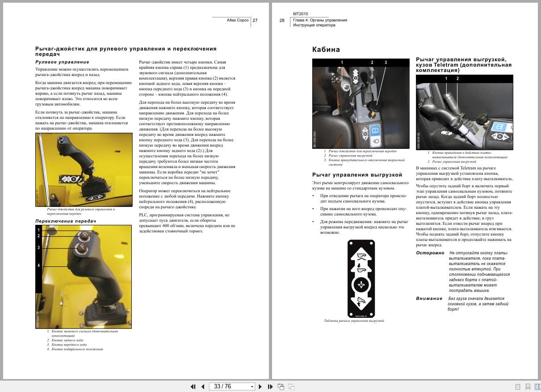541x392 pixels.
Task: Click the subheading 'Переключение передач'
Action: 65,221
